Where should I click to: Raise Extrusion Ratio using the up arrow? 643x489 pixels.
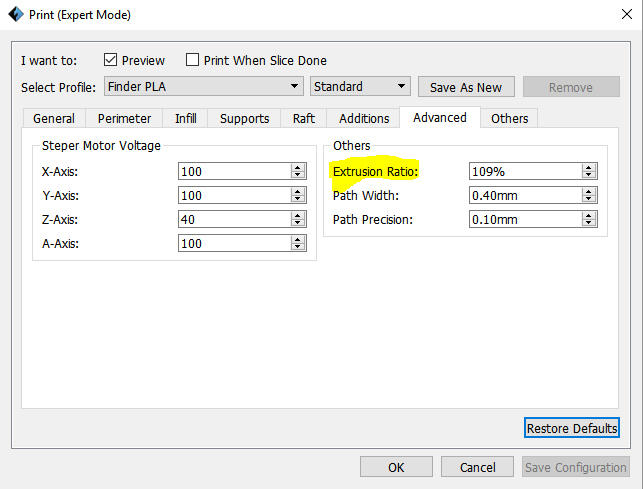click(589, 167)
